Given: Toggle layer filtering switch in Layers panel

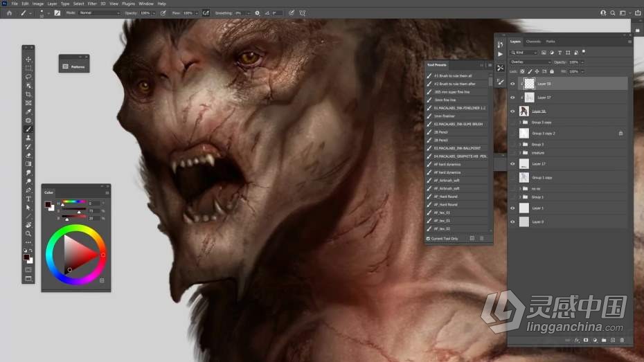Looking at the screenshot, I should click(584, 52).
